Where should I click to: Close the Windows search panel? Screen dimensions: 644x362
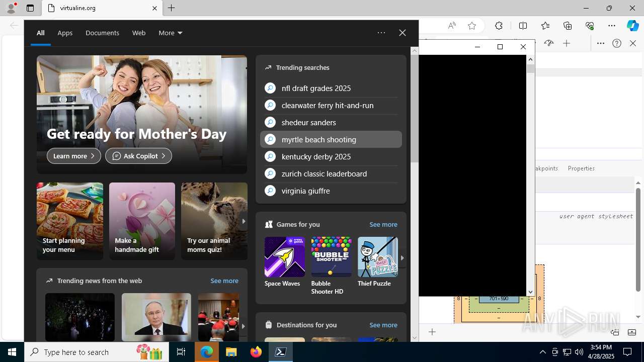(403, 33)
